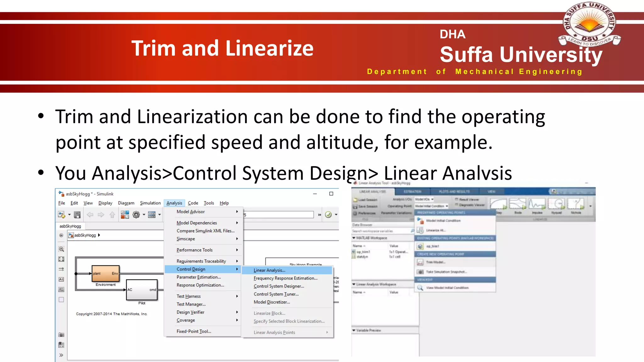
Task: Select the orange plant Environment block
Action: pyautogui.click(x=106, y=273)
